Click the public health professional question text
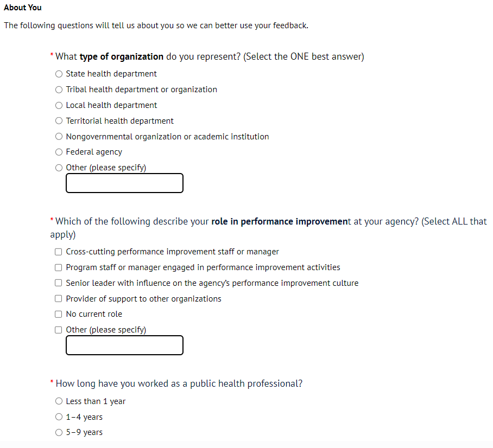The width and height of the screenshot is (493, 448). tap(179, 383)
